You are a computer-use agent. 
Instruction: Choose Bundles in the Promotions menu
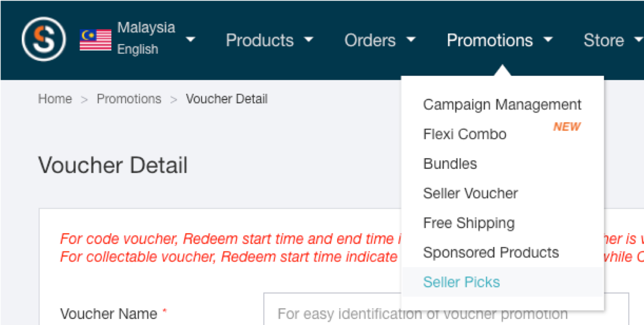click(x=450, y=164)
